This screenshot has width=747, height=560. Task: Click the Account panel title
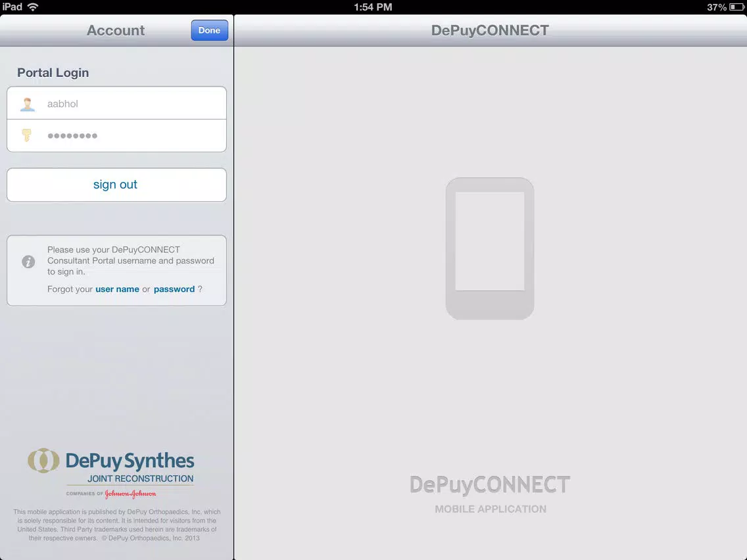click(116, 30)
